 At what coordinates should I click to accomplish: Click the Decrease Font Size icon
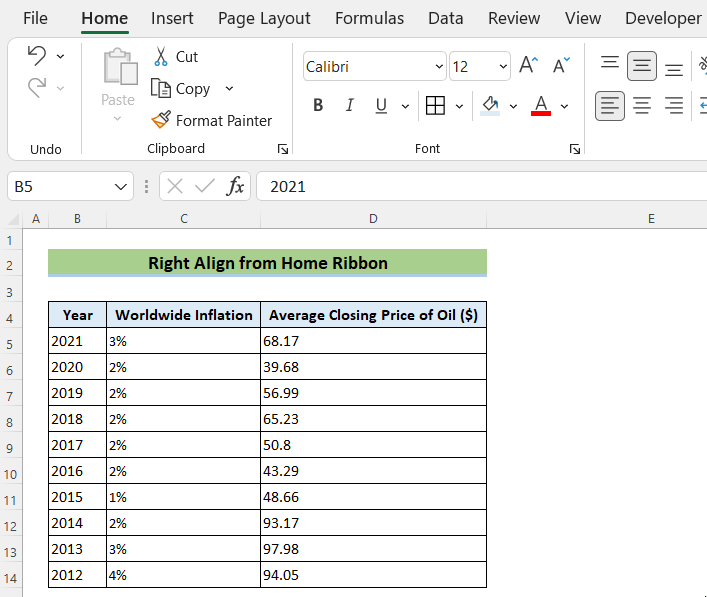tap(561, 66)
